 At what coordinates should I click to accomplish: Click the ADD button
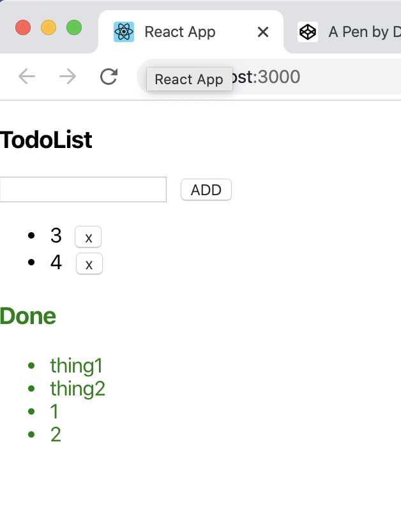(206, 189)
